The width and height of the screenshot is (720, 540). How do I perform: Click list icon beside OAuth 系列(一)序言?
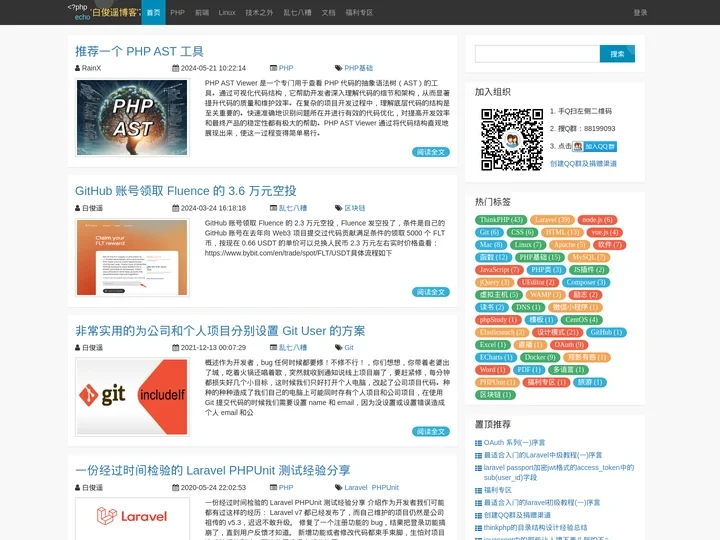pos(478,443)
